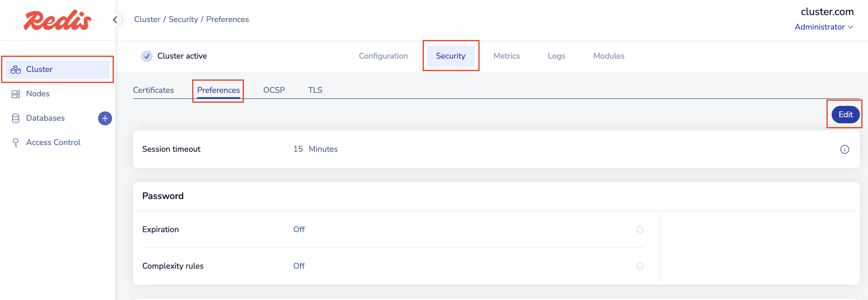This screenshot has height=300, width=868.
Task: Open Databases in the sidebar
Action: tap(45, 118)
